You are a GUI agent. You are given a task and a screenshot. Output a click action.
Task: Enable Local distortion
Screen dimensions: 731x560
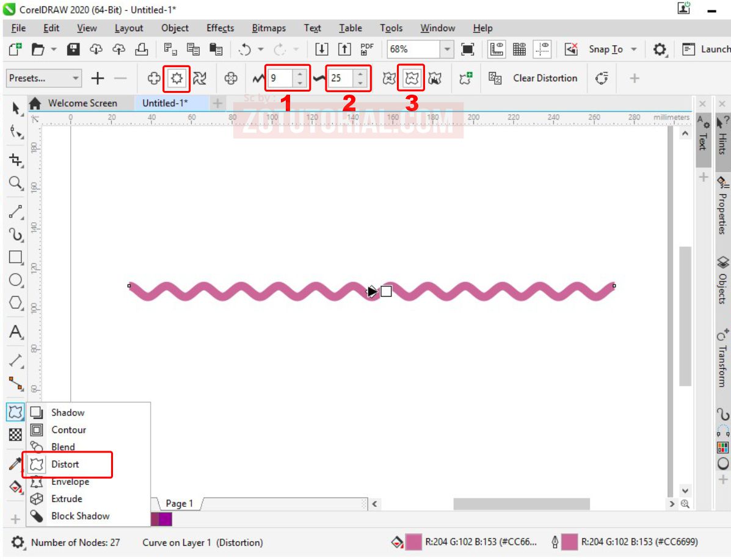point(435,78)
